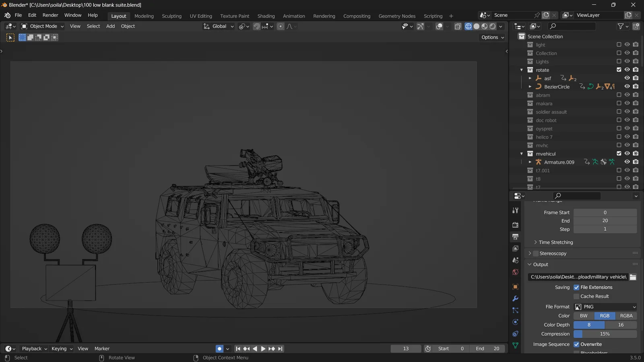
Task: Collapse the rotate collection in the outliner
Action: point(521,70)
